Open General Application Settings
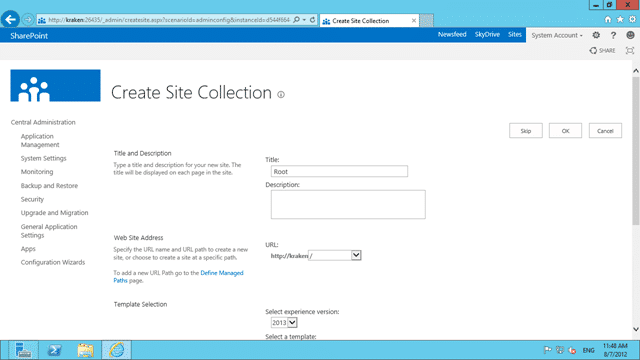Screen dimensions: 640x360 pos(49,231)
